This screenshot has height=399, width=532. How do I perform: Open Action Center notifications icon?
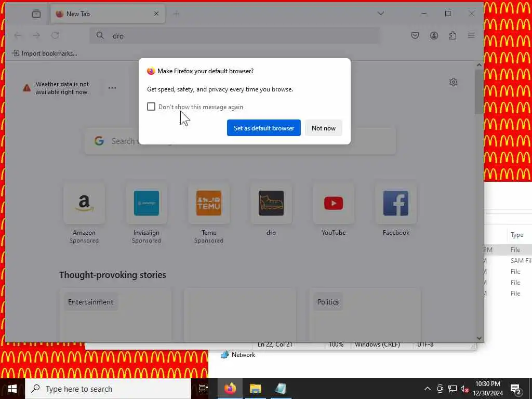(x=516, y=390)
